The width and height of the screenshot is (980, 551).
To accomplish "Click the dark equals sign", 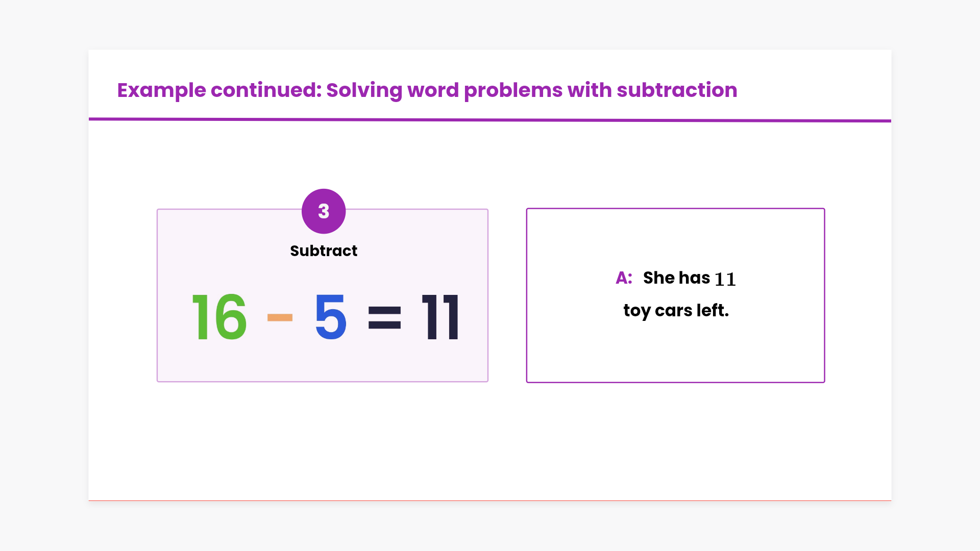I will point(384,317).
